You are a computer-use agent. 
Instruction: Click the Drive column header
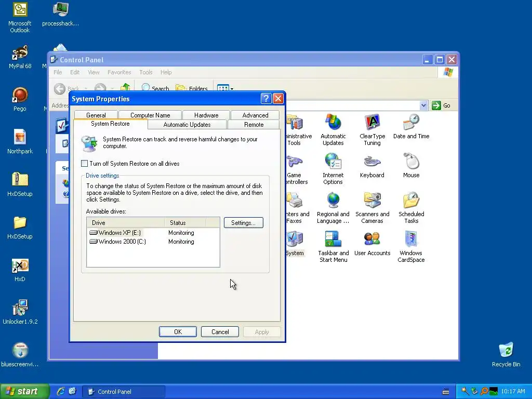[126, 222]
